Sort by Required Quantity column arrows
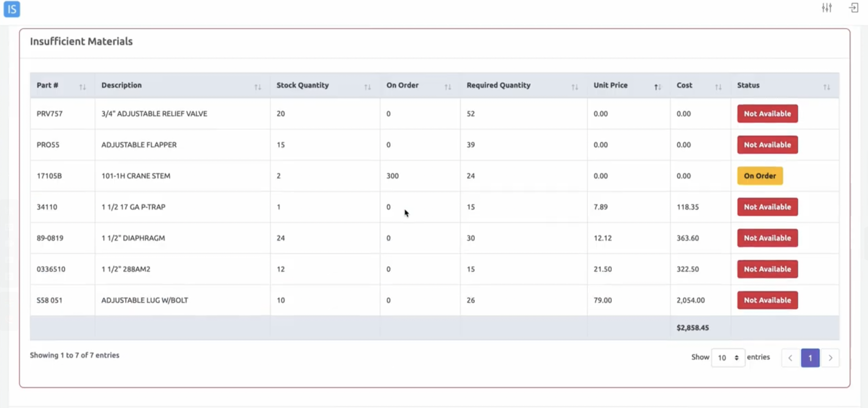The image size is (868, 408). click(x=574, y=87)
